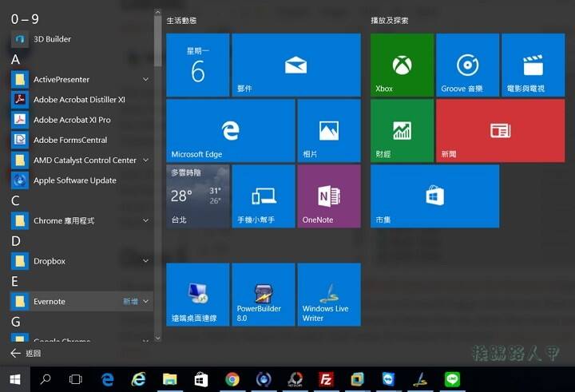Open the Calendar tile showing 6
This screenshot has height=392, width=575.
click(x=198, y=65)
